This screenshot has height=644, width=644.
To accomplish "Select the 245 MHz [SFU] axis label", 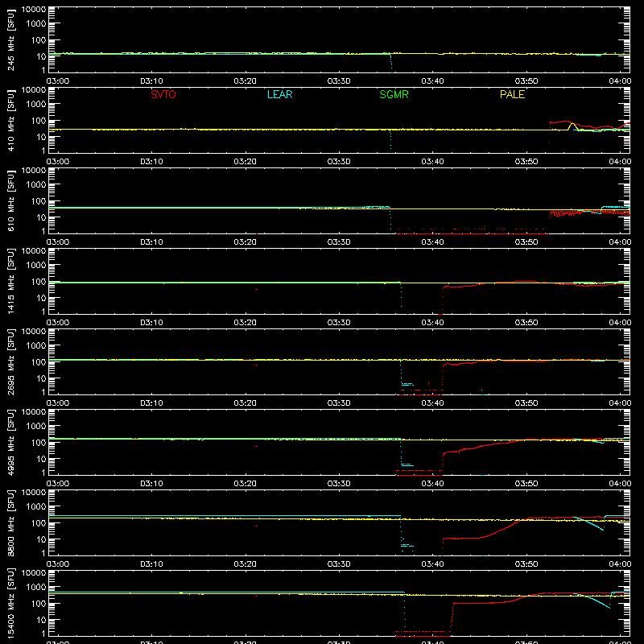I will [11, 40].
